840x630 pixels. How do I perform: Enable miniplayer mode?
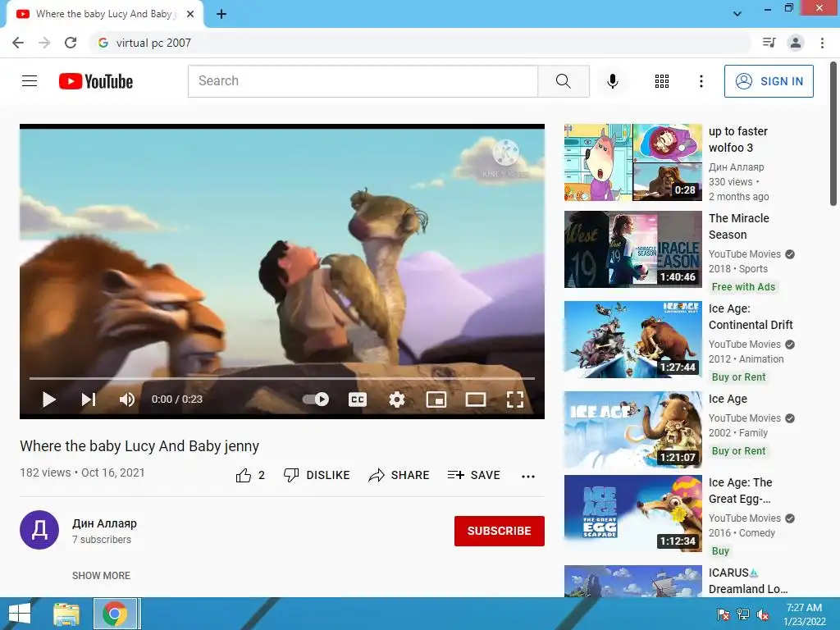tap(436, 399)
